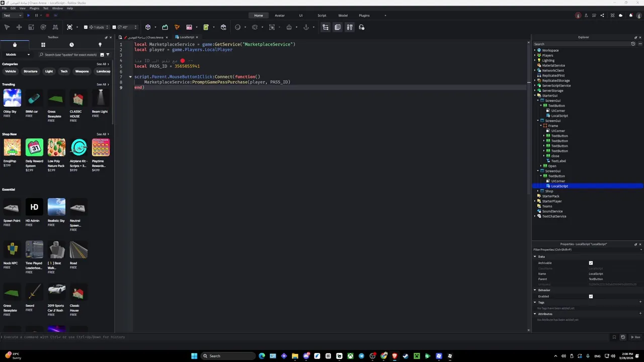The width and height of the screenshot is (644, 362).
Task: Open the Toolbox Marketplace bag tab
Action: click(15, 45)
